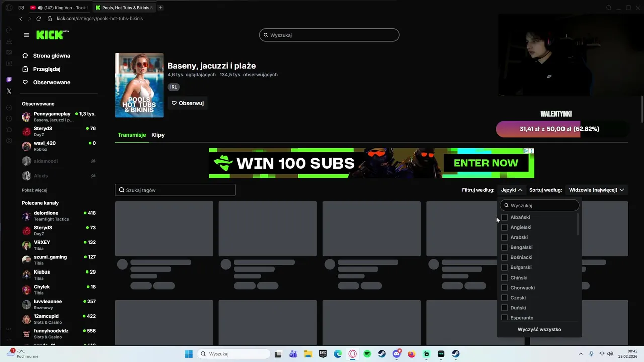Click the site padlock icon
This screenshot has width=644, height=362.
click(50, 19)
